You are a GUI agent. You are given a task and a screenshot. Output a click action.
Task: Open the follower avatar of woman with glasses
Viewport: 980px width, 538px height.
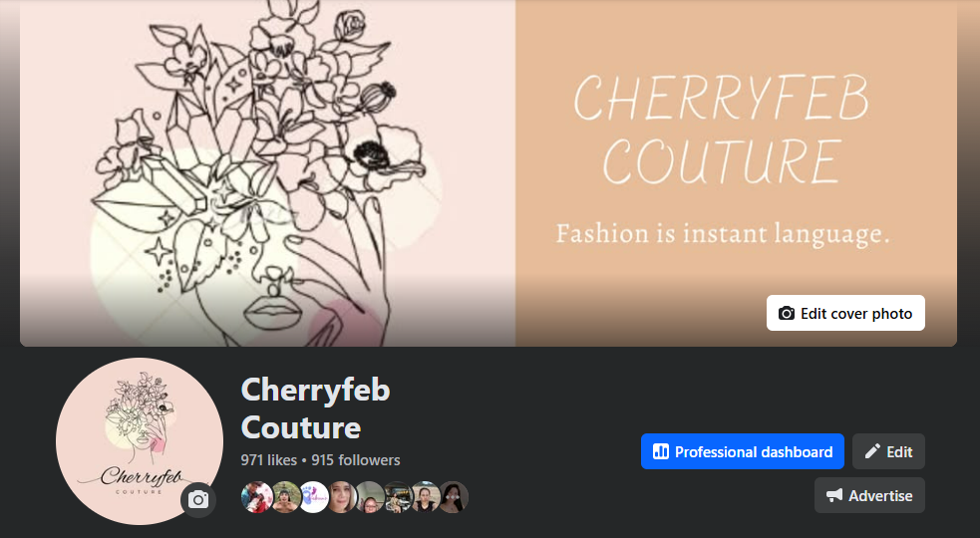[370, 497]
